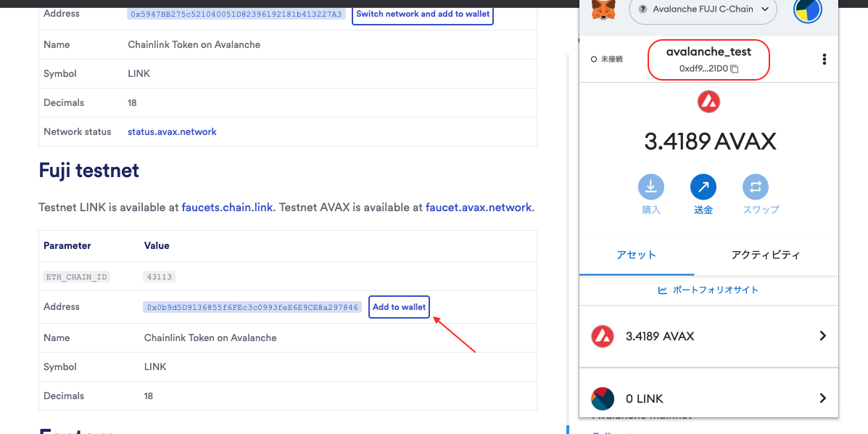Click the 送金 send button

[x=703, y=195]
